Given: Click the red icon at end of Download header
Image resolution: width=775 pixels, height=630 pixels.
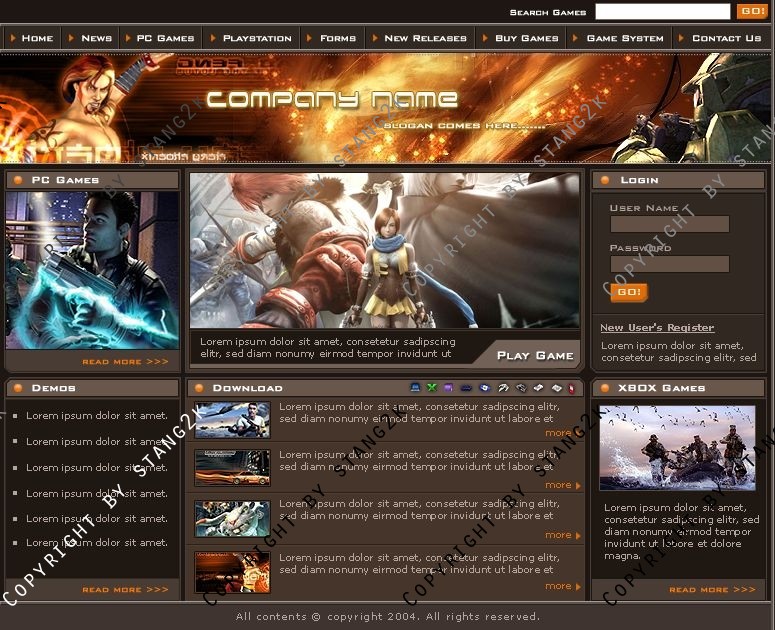Looking at the screenshot, I should tap(571, 388).
